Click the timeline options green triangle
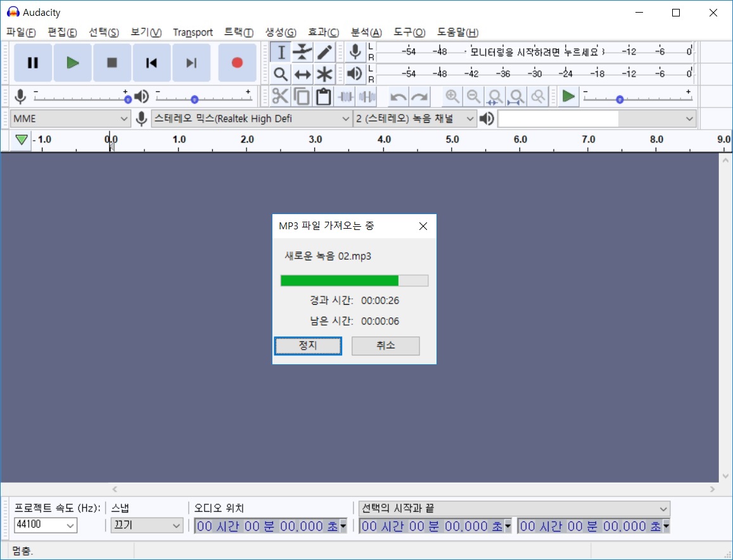733x560 pixels. click(21, 140)
